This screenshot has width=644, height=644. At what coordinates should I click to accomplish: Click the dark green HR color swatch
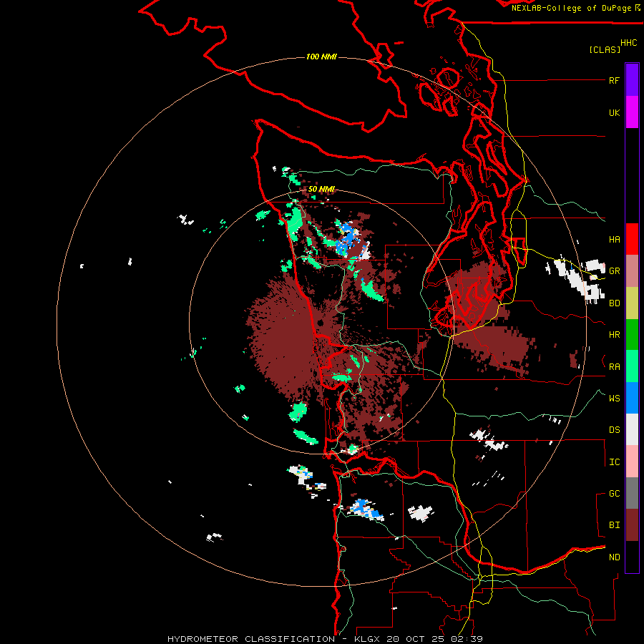click(x=632, y=334)
